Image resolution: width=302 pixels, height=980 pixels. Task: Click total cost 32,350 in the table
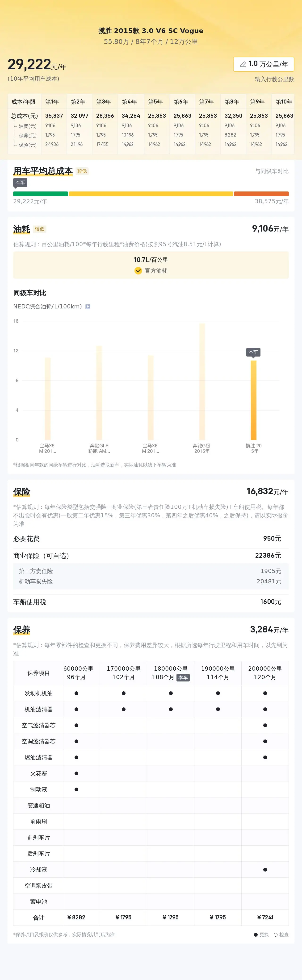pos(233,116)
